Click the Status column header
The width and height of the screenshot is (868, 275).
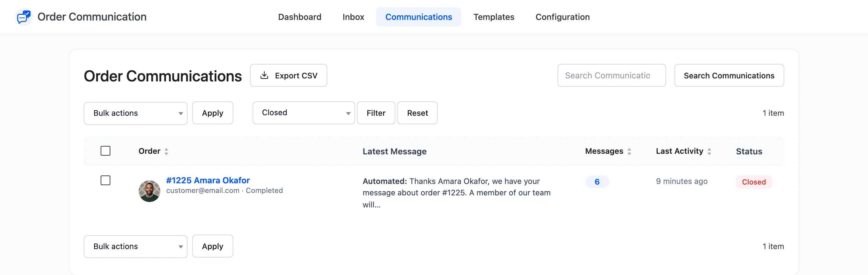click(749, 152)
